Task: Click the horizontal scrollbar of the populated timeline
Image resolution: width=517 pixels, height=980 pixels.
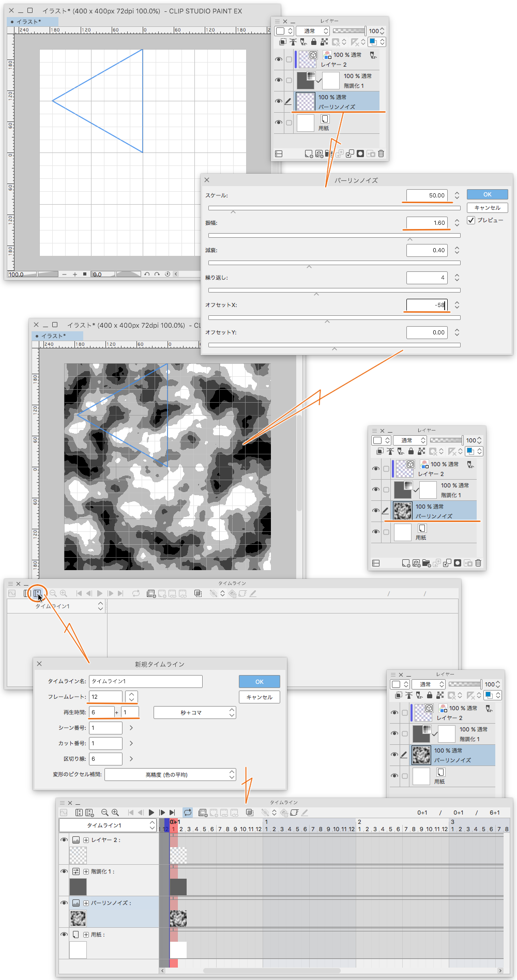Action: click(271, 971)
